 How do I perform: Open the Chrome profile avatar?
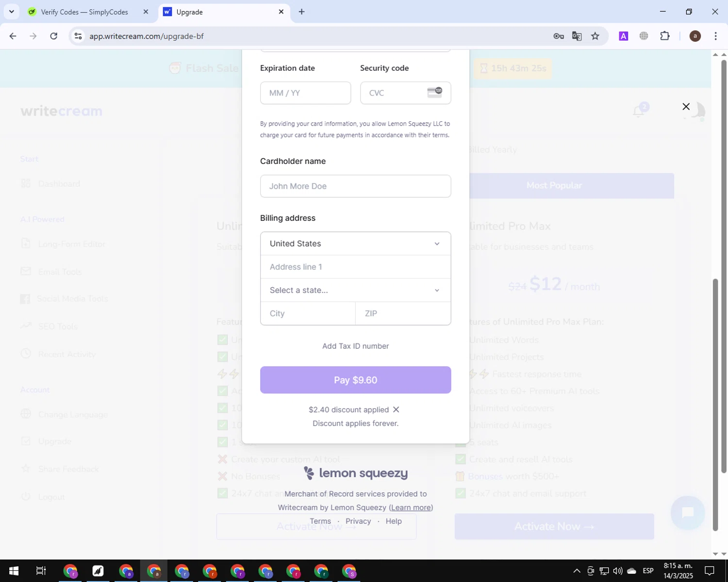click(x=695, y=36)
